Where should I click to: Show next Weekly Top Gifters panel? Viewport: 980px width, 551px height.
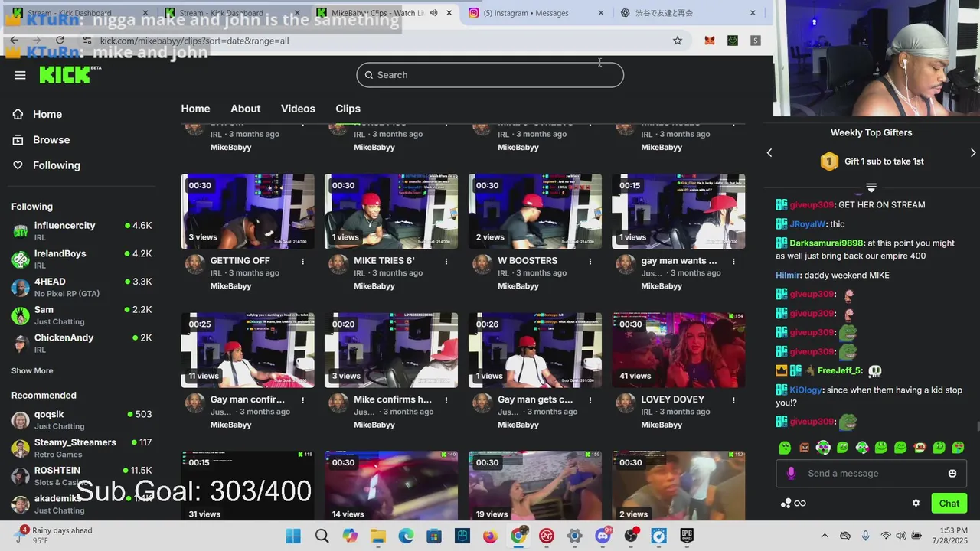(x=973, y=153)
